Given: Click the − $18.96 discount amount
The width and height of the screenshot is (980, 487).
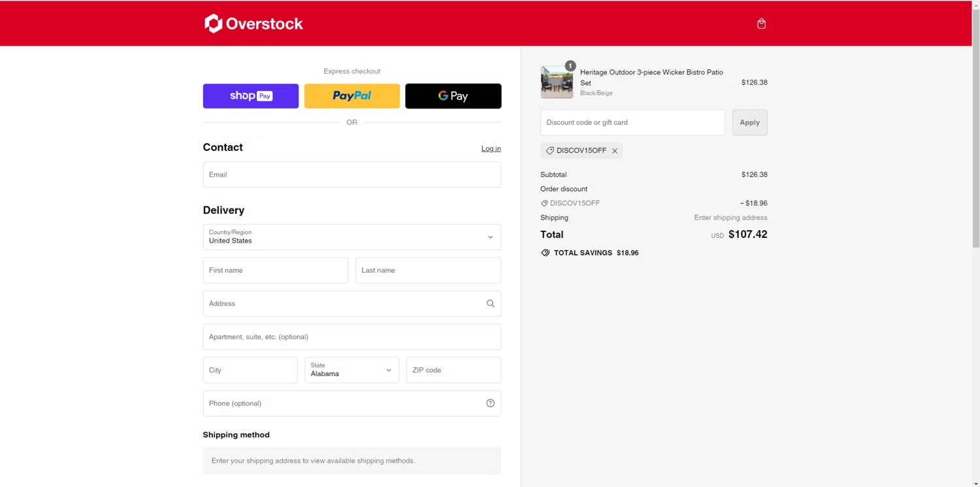Looking at the screenshot, I should (x=754, y=203).
